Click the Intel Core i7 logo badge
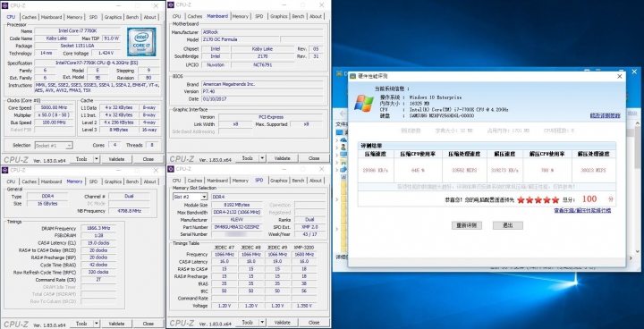 tap(141, 42)
